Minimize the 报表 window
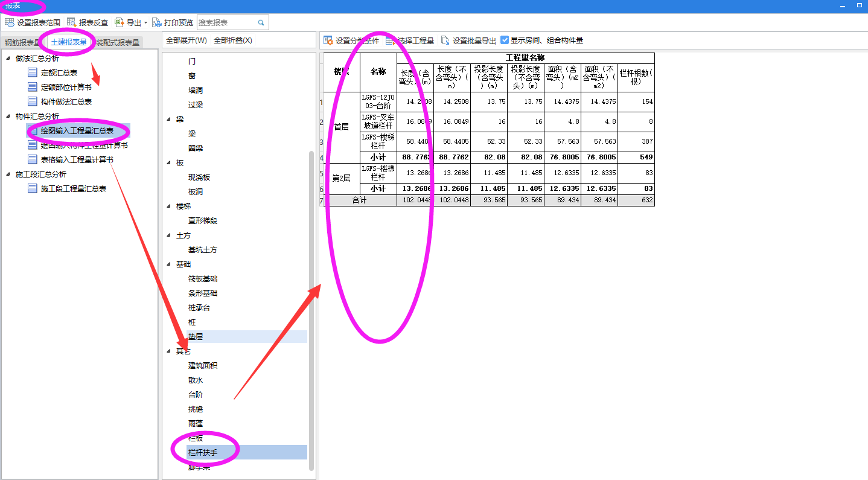 click(x=843, y=5)
